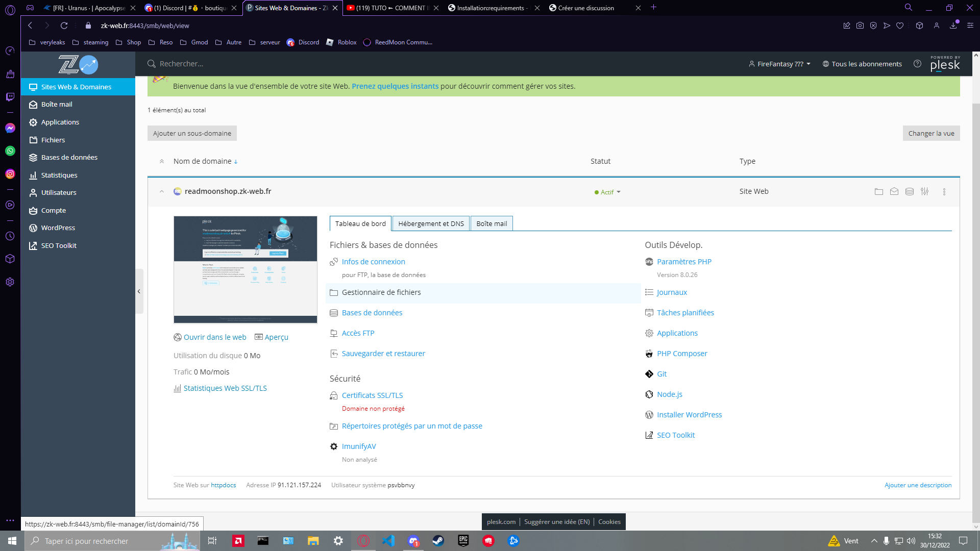
Task: Open Sites Web & Domaines in sidebar
Action: pos(78,87)
